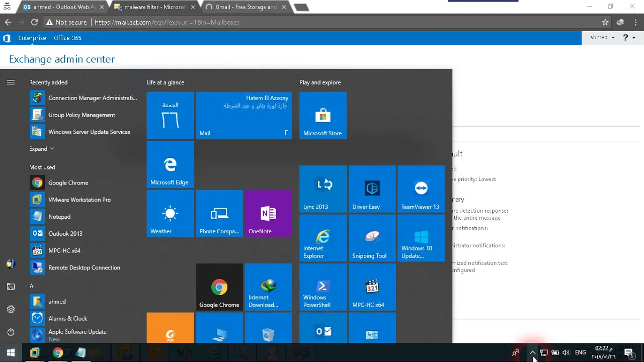644x362 pixels.
Task: Select the Office 365 tab
Action: click(x=67, y=38)
